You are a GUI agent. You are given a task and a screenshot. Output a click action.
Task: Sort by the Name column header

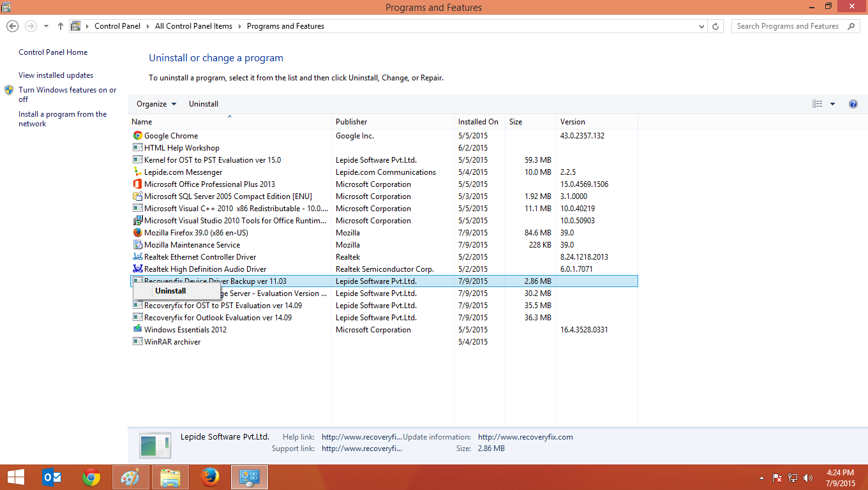(230, 122)
